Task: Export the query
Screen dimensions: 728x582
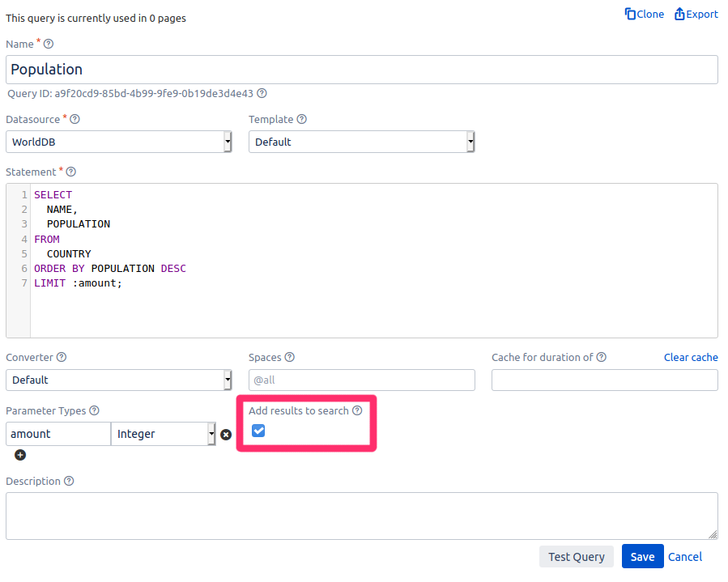Action: click(x=696, y=14)
